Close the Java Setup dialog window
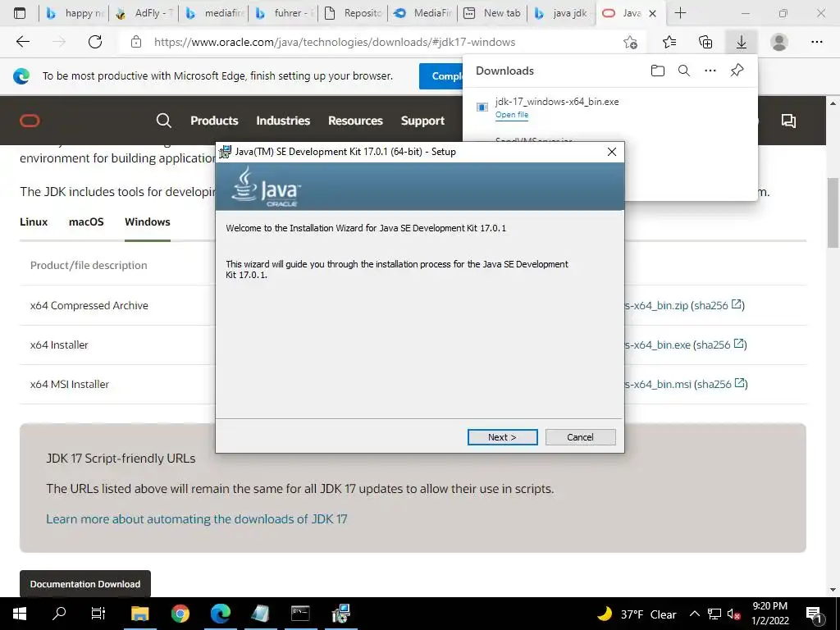This screenshot has height=630, width=840. [x=612, y=152]
